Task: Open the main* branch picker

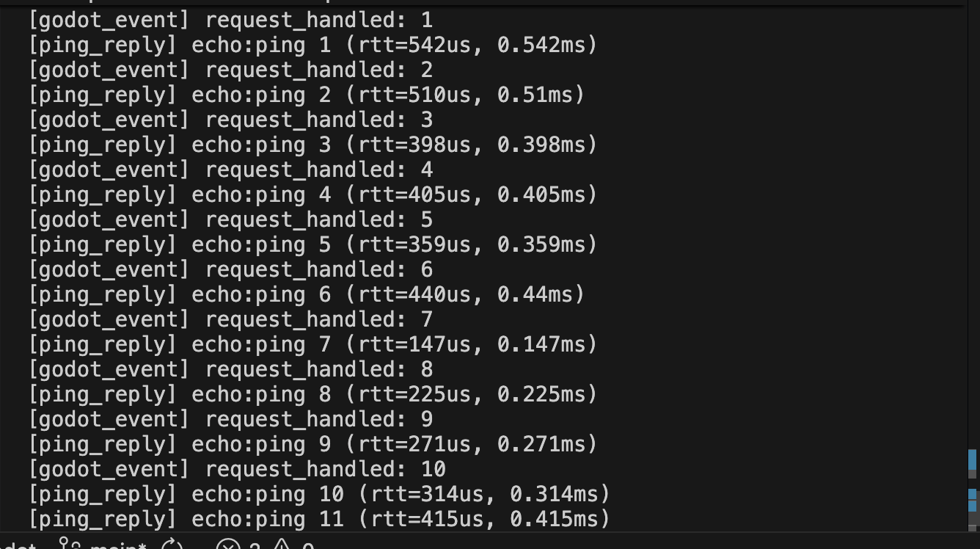Action: point(117,546)
